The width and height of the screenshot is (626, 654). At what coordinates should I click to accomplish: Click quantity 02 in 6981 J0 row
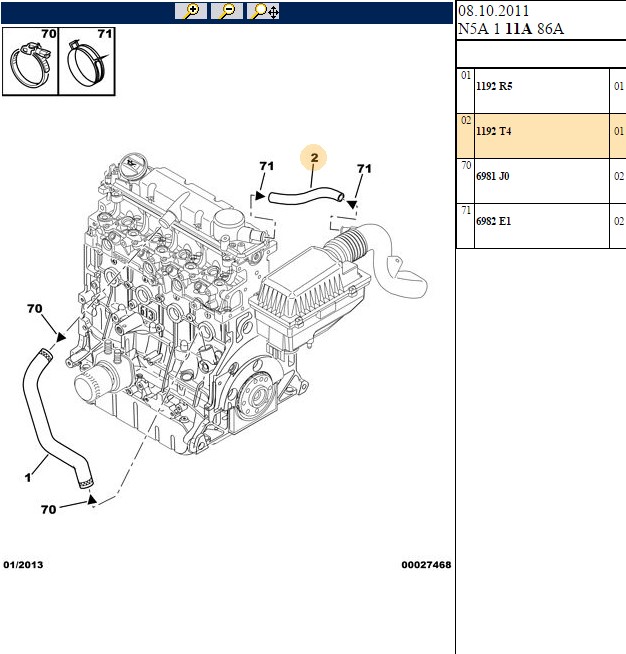(x=619, y=176)
